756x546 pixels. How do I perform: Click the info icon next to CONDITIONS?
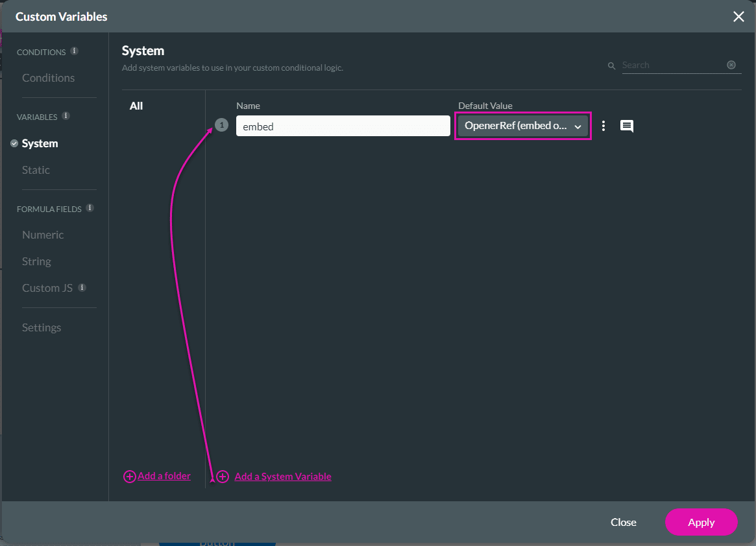point(74,50)
